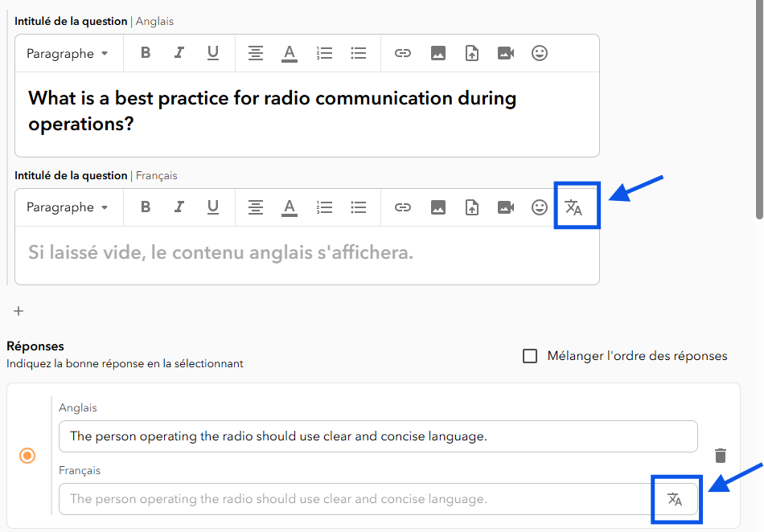Screen dimensions: 764x532
Task: Open text alignment in the Anglais question toolbar
Action: tap(255, 52)
